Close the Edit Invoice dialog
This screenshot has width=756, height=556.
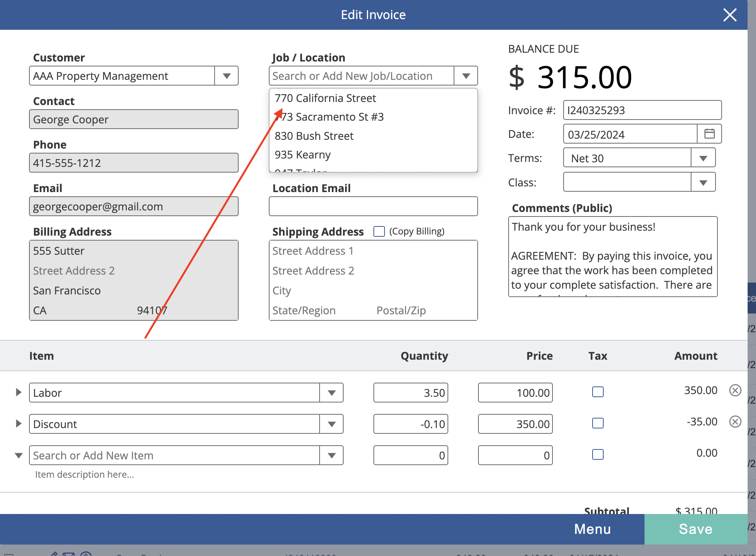pyautogui.click(x=730, y=15)
